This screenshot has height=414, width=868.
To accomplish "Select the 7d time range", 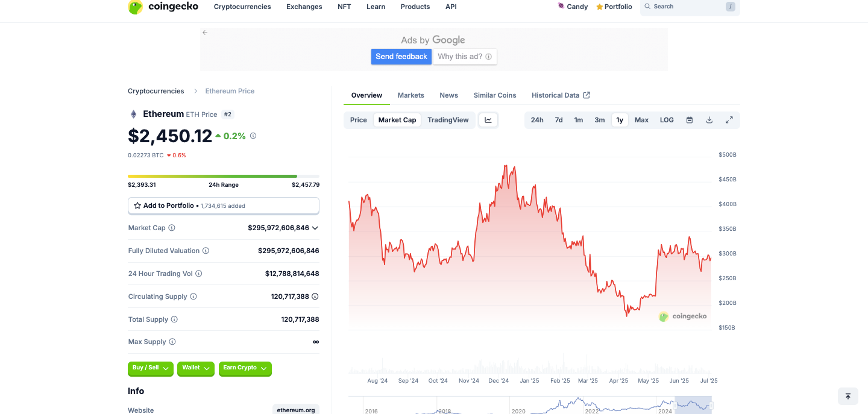I will pos(559,120).
